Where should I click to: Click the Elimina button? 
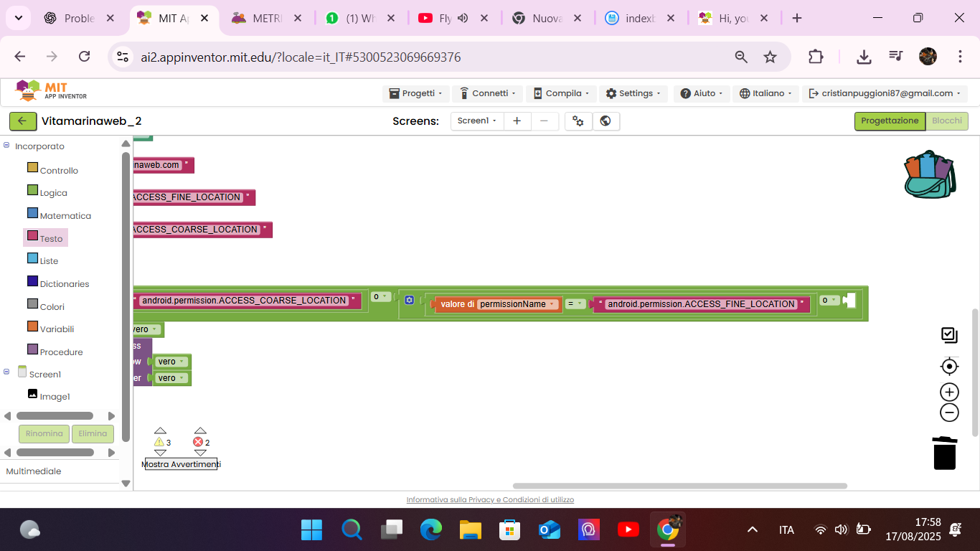93,434
